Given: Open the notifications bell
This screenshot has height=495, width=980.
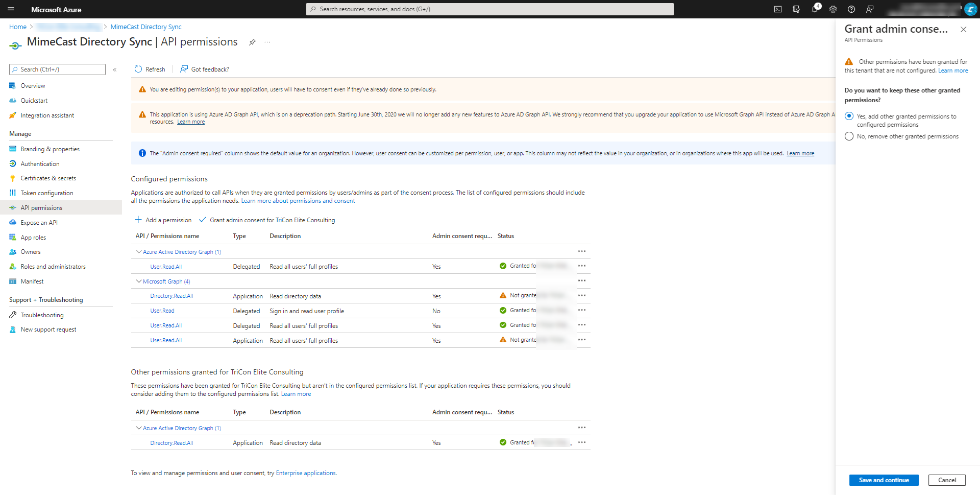Looking at the screenshot, I should [815, 9].
